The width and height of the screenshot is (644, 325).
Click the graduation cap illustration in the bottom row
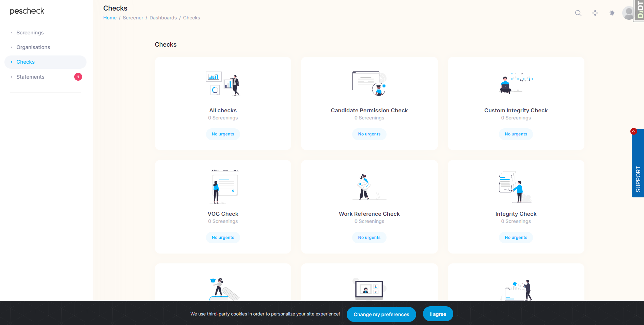[224, 289]
